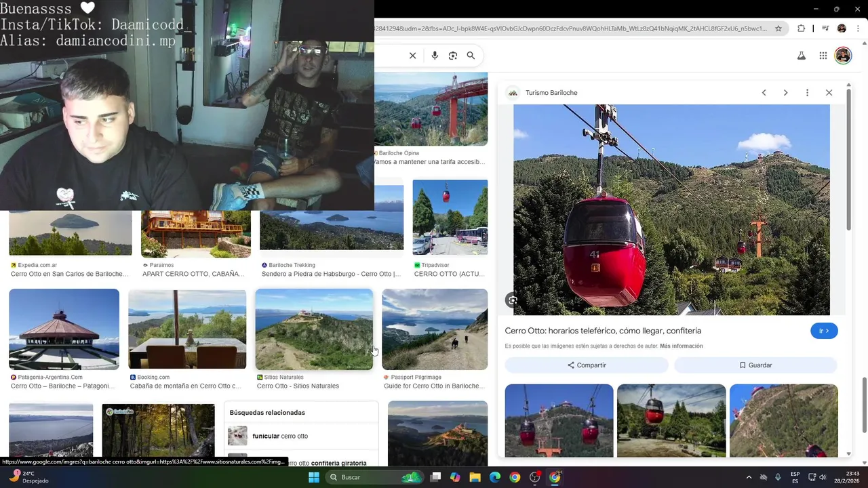The height and width of the screenshot is (488, 868).
Task: Open volume control in system tray
Action: pyautogui.click(x=823, y=477)
